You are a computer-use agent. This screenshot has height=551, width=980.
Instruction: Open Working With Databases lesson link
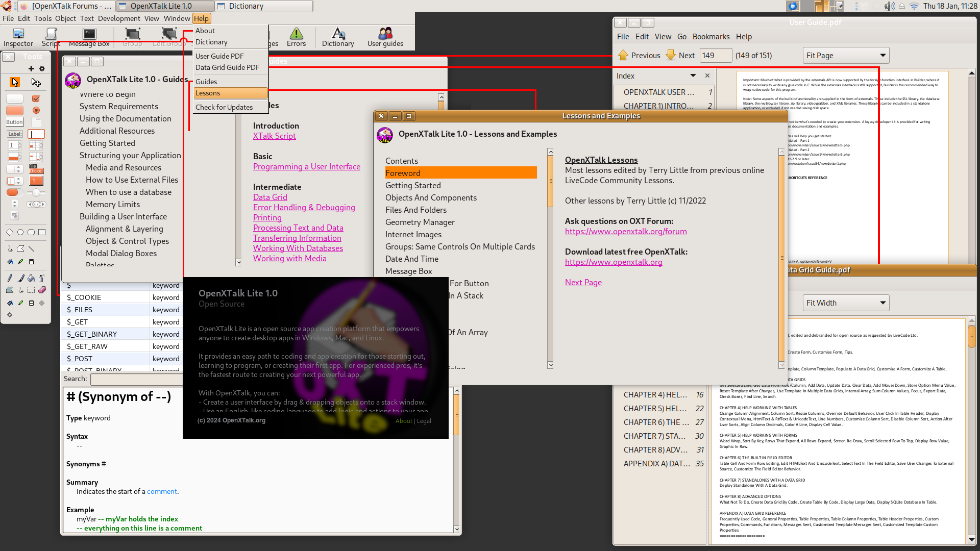pyautogui.click(x=298, y=248)
